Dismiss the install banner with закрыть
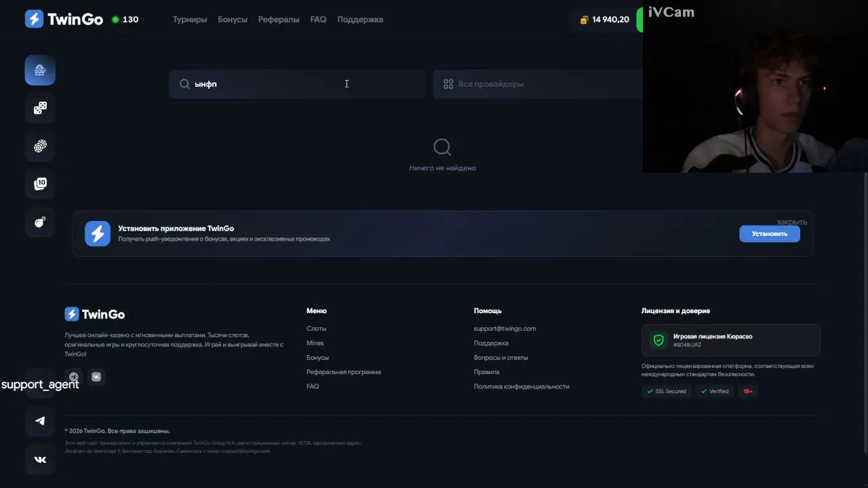868x488 pixels. pos(791,222)
